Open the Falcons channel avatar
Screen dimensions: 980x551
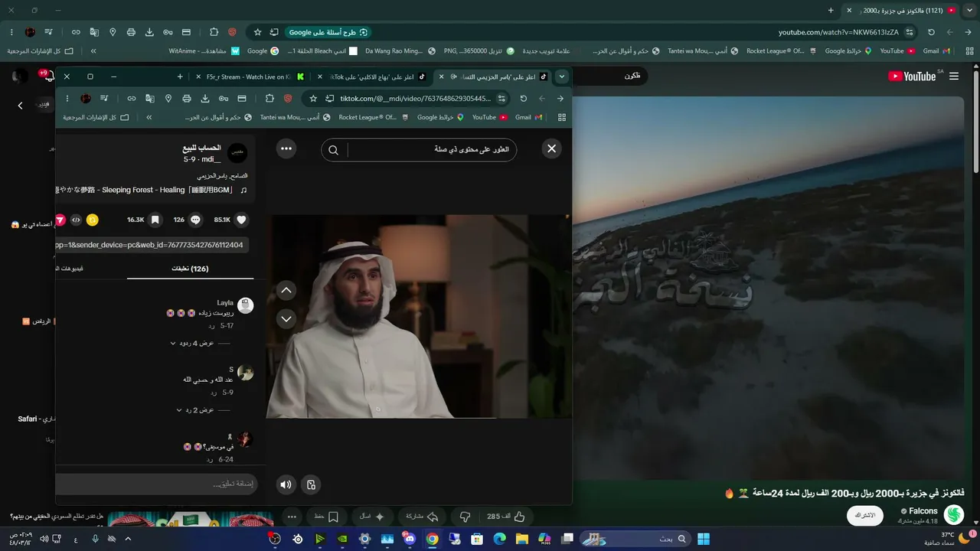954,515
